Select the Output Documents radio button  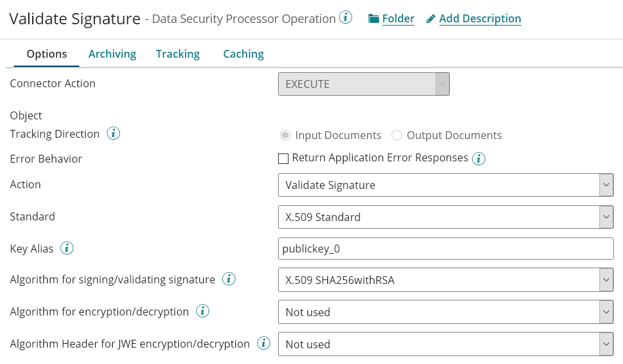pyautogui.click(x=397, y=135)
